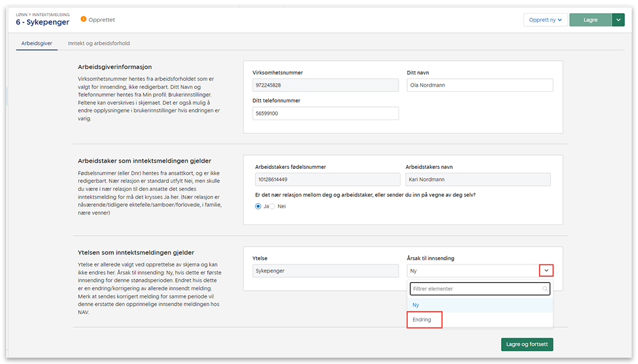Click the orange Opprettet status icon

click(83, 20)
